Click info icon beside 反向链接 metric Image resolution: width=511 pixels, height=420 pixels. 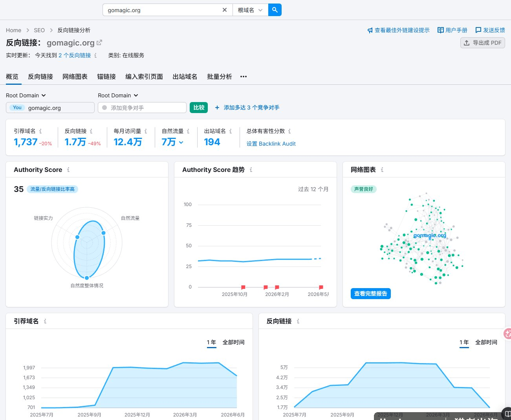91,131
